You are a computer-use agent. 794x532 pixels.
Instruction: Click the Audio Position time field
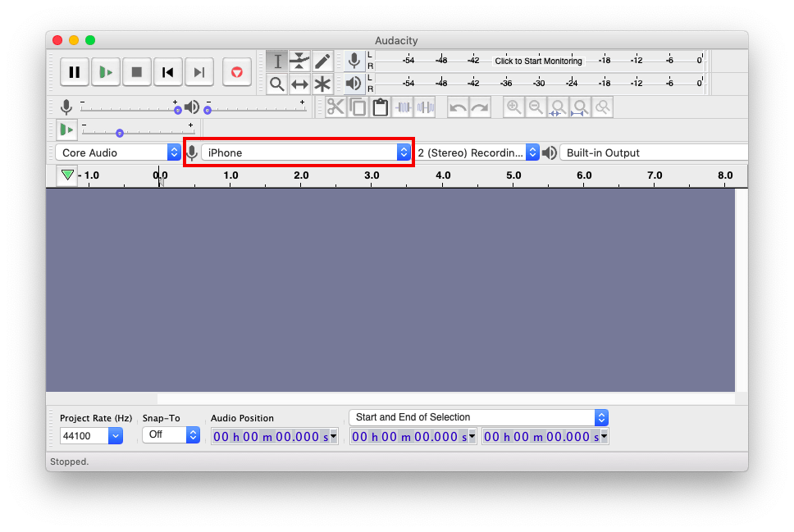coord(274,437)
